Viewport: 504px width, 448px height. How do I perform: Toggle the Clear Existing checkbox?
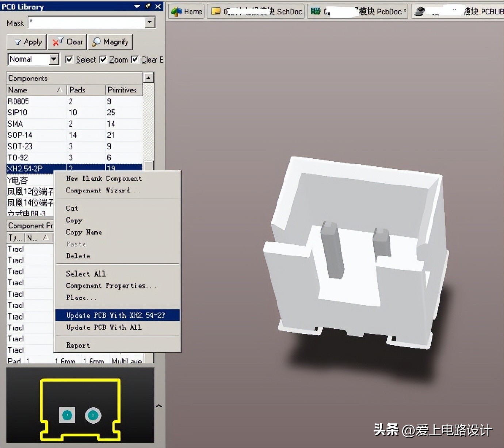[x=135, y=59]
